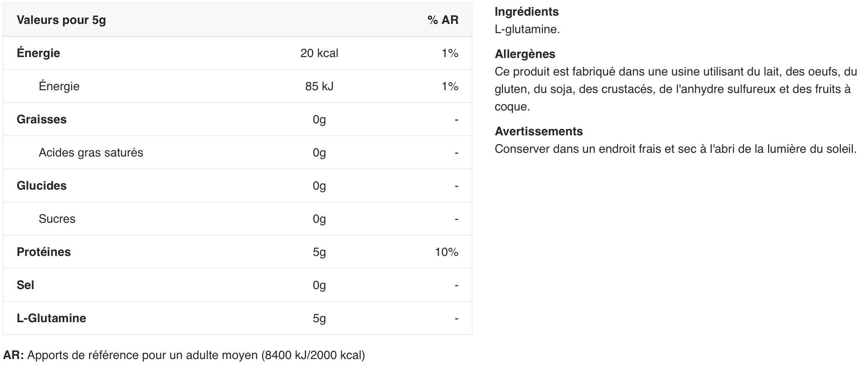Click the Ingrédients heading
Image resolution: width=868 pixels, height=371 pixels.
click(x=526, y=12)
